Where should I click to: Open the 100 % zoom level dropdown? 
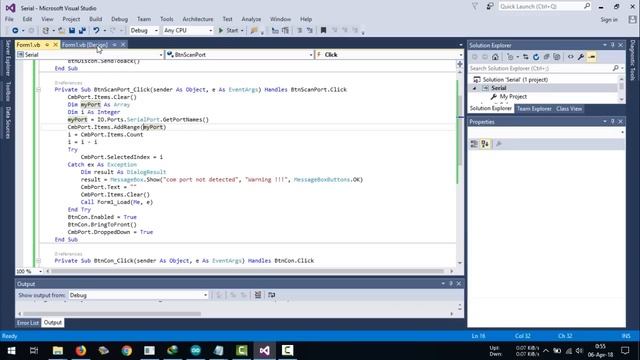point(29,271)
